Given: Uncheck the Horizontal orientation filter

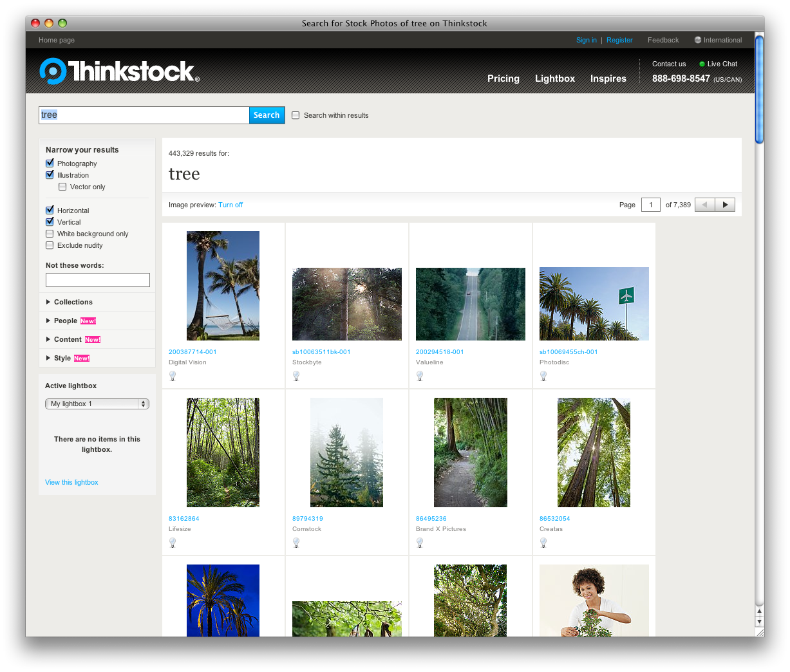Looking at the screenshot, I should coord(50,210).
